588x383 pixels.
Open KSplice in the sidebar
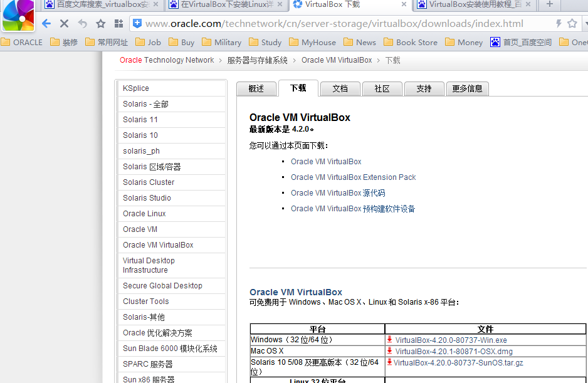(171, 88)
